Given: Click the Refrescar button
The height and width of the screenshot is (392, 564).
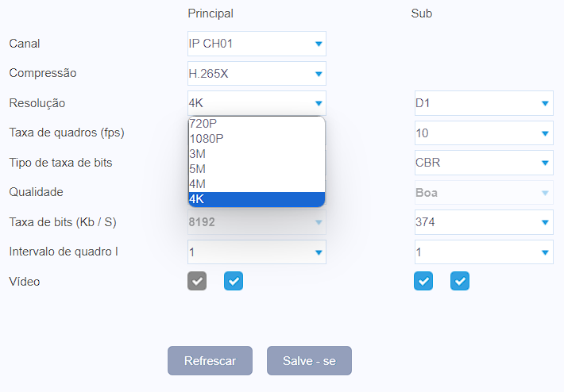Looking at the screenshot, I should pos(210,361).
